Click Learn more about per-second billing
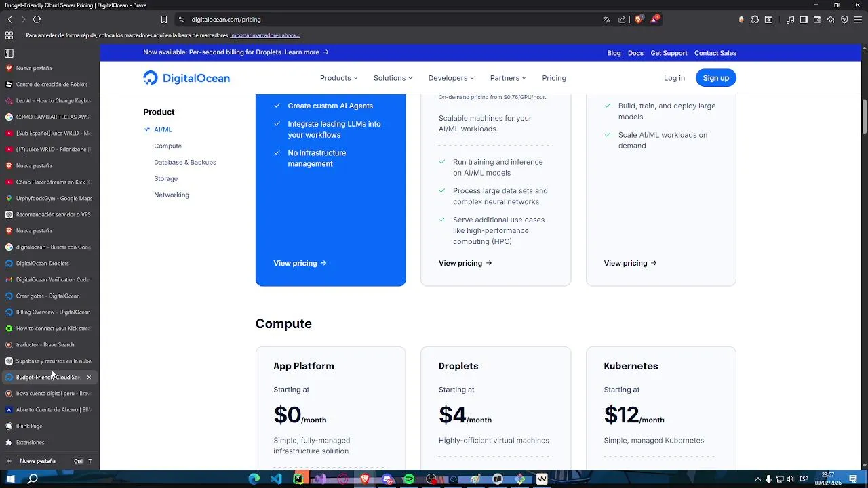The image size is (868, 488). point(307,52)
